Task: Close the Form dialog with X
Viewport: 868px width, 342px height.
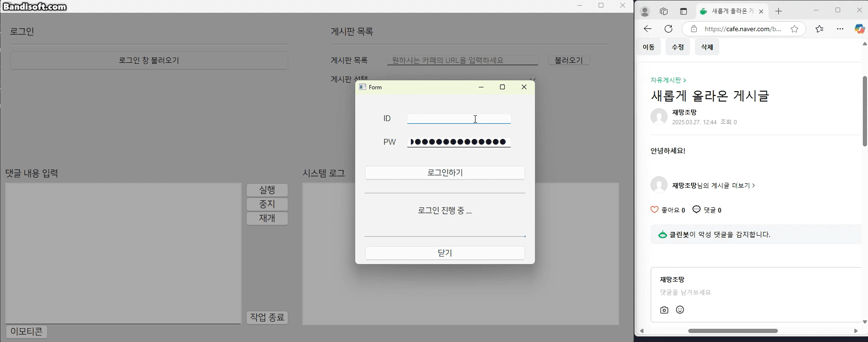Action: pyautogui.click(x=524, y=87)
